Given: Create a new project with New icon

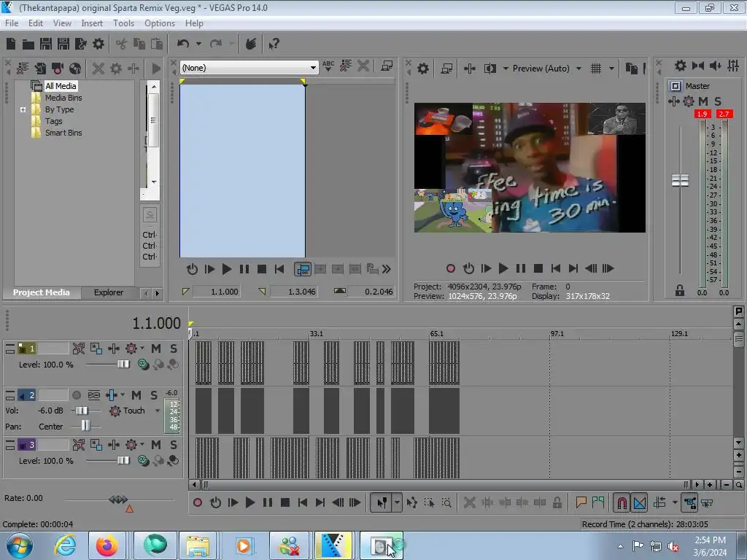Looking at the screenshot, I should pyautogui.click(x=11, y=44).
